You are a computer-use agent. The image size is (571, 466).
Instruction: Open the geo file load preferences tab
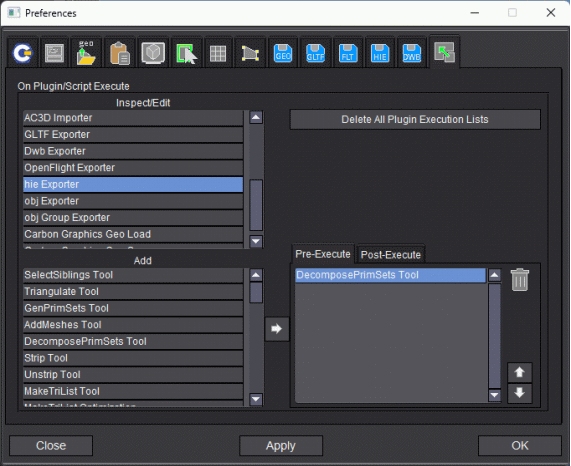86,54
